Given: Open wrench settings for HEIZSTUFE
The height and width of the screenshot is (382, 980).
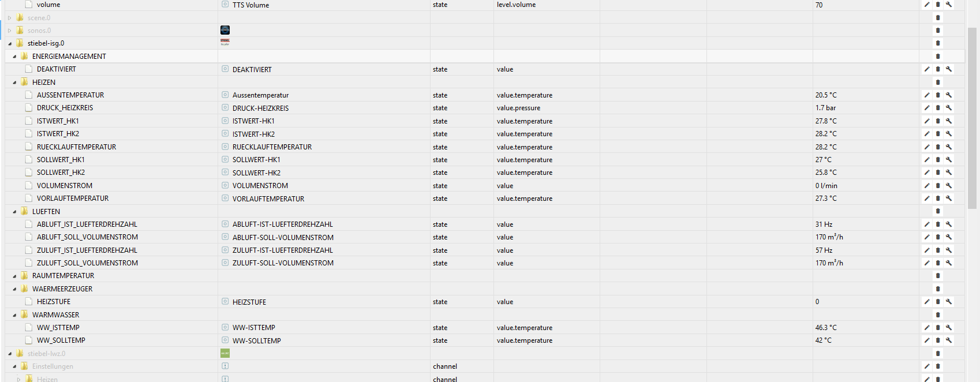Looking at the screenshot, I should click(949, 302).
